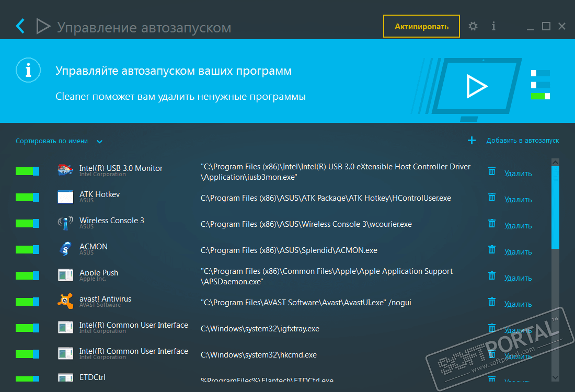Open the Сортировать по имени dropdown

[59, 141]
